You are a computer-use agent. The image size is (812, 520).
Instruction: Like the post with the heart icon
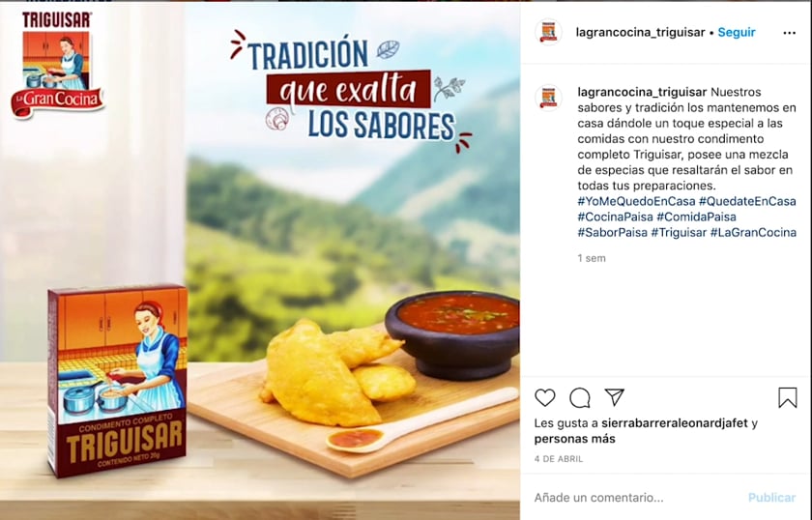(x=545, y=398)
